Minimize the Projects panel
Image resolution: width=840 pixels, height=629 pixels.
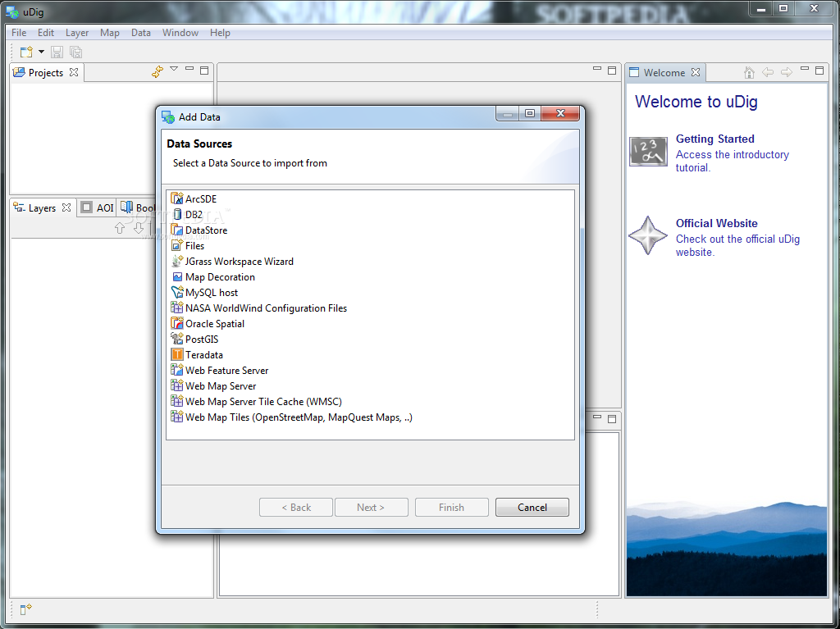(189, 69)
